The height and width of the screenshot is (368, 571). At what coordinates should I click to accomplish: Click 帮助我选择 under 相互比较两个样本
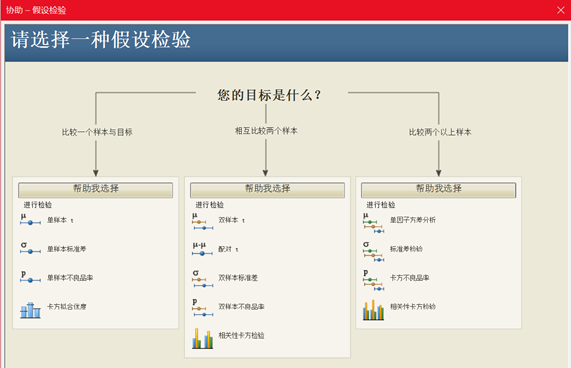click(267, 190)
